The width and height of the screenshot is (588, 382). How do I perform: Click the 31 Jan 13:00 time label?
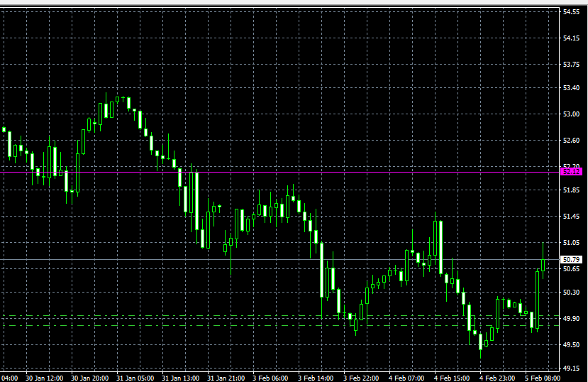[180, 378]
